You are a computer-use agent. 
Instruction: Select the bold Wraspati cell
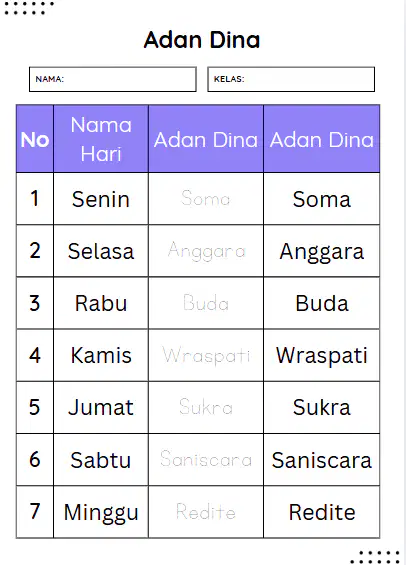pyautogui.click(x=321, y=355)
